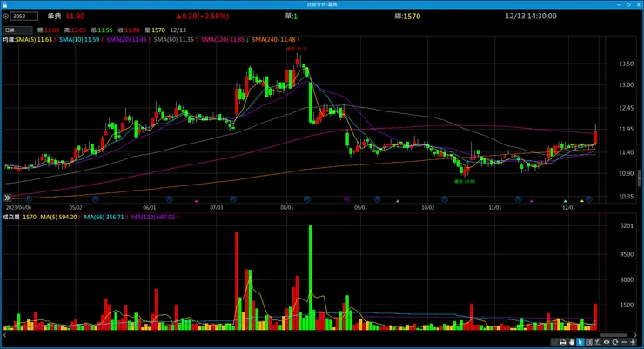Screen dimensions: 644x349
Task: Click the lock icon in title bar
Action: point(4,4)
